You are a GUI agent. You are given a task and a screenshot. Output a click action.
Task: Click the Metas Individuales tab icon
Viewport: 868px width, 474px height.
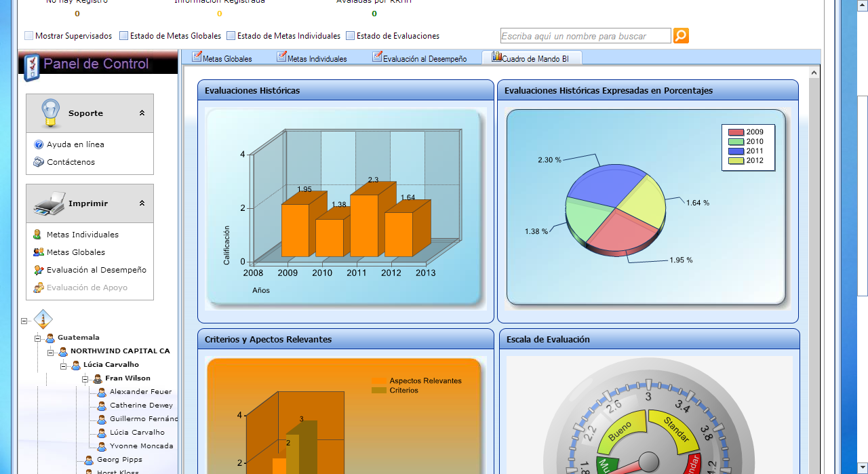281,57
